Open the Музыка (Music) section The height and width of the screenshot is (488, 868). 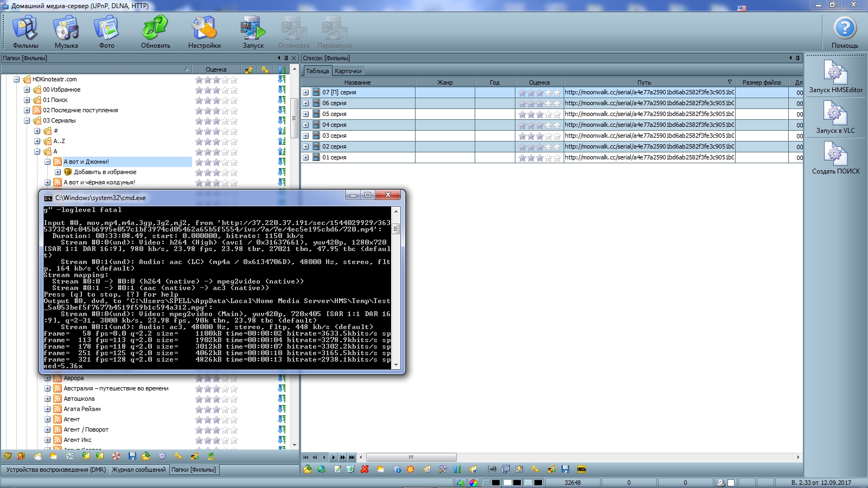(66, 33)
